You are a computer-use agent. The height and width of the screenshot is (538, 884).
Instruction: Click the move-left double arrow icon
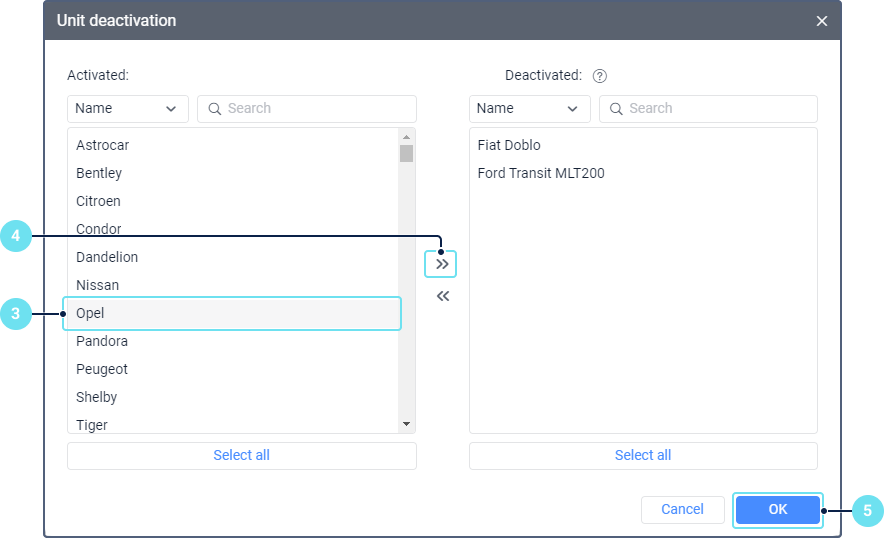[x=442, y=296]
